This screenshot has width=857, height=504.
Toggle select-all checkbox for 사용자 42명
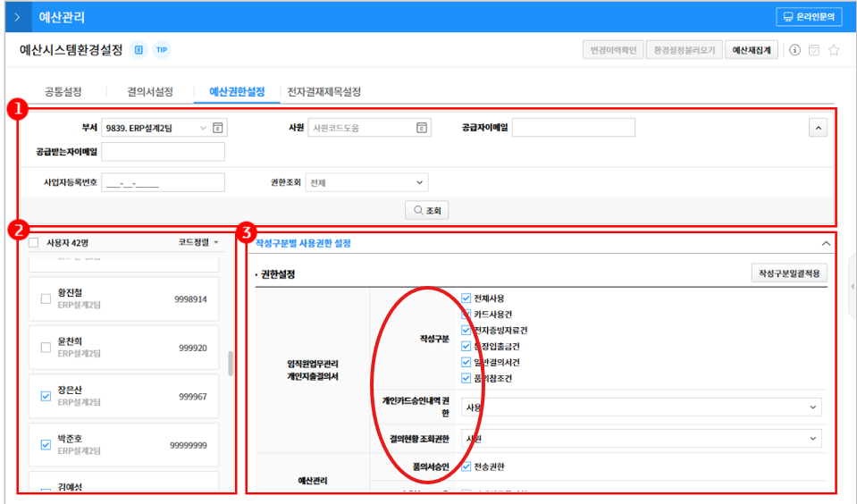pos(33,242)
